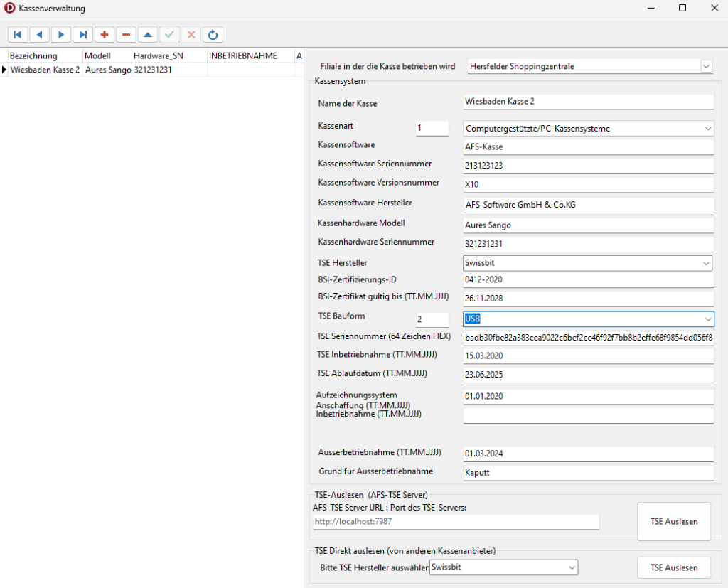Click the Kassenhardware Modell field
Image resolution: width=728 pixels, height=588 pixels.
[x=588, y=225]
